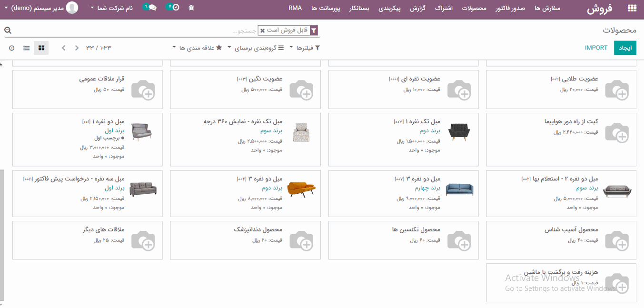Click the search magnifier icon
The height and width of the screenshot is (308, 644).
(7, 30)
